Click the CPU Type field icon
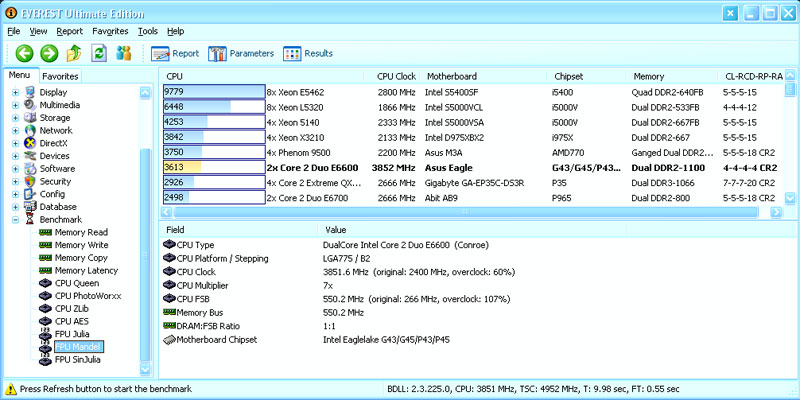The height and width of the screenshot is (400, 800). click(169, 245)
